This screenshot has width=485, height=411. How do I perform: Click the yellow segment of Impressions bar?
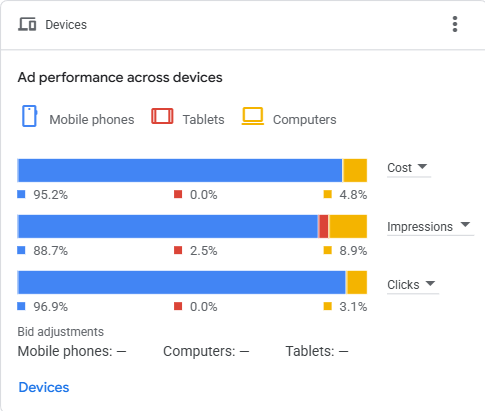click(x=348, y=226)
